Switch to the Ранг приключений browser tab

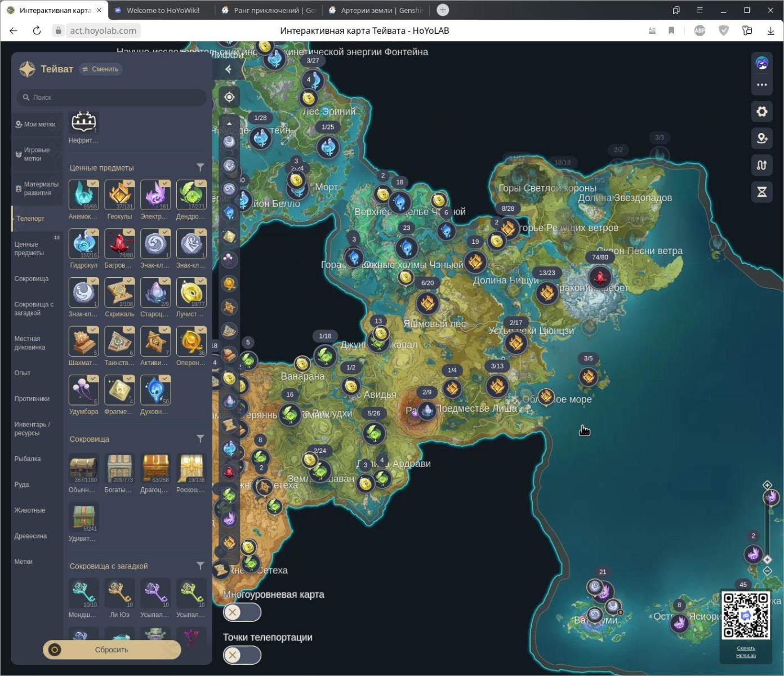pyautogui.click(x=269, y=10)
